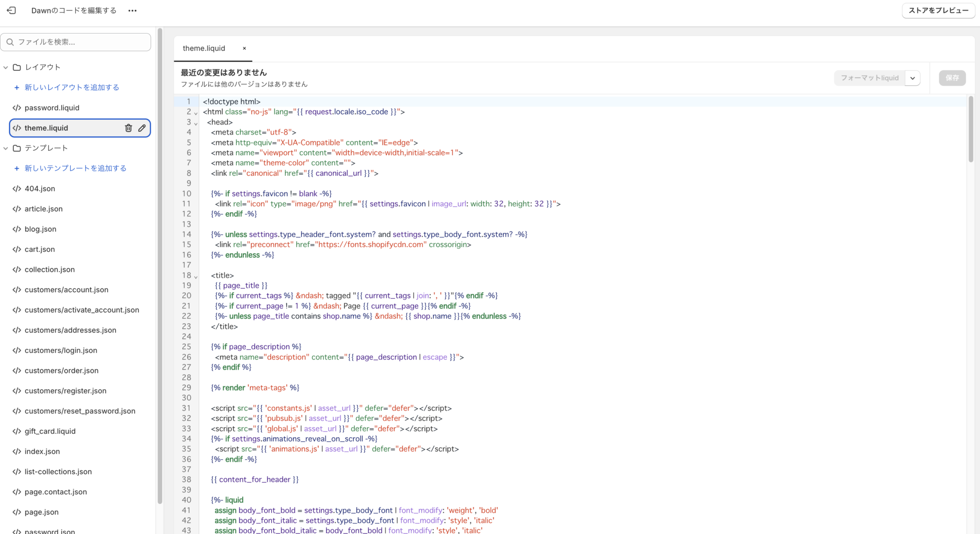The image size is (980, 534).
Task: Collapse the テンプレート folder
Action: (x=6, y=148)
